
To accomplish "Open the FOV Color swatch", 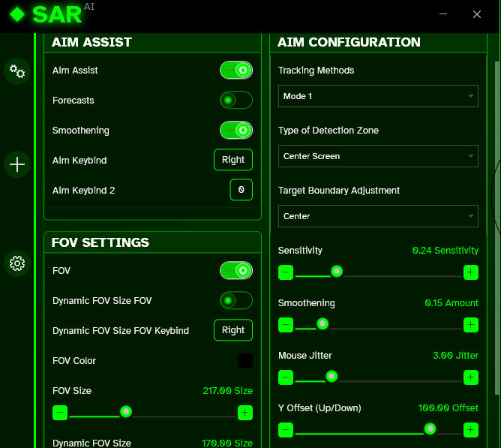I will click(245, 361).
